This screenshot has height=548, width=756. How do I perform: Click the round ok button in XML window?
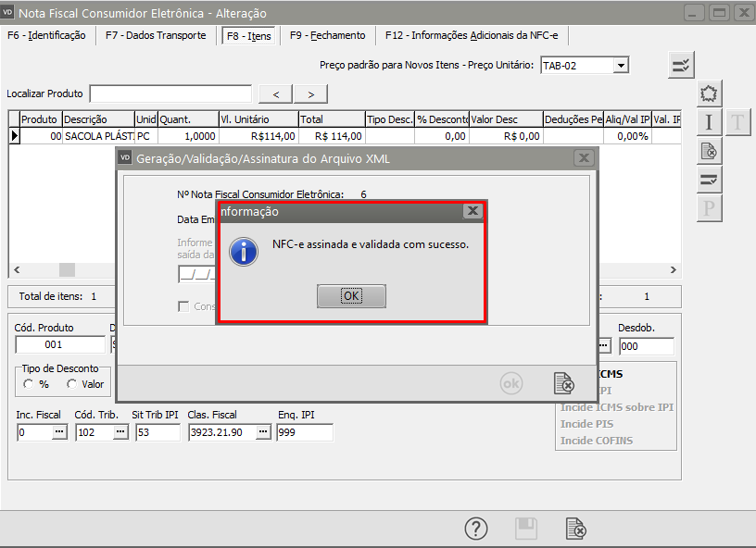tap(511, 383)
